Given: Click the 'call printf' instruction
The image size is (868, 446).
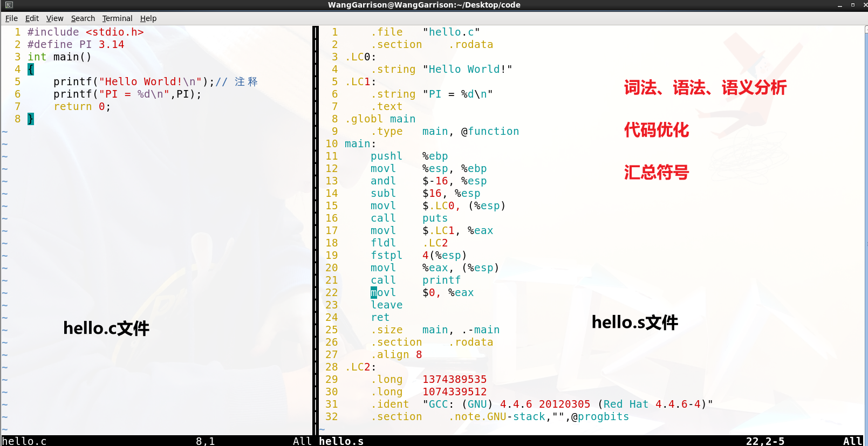Looking at the screenshot, I should pos(415,280).
